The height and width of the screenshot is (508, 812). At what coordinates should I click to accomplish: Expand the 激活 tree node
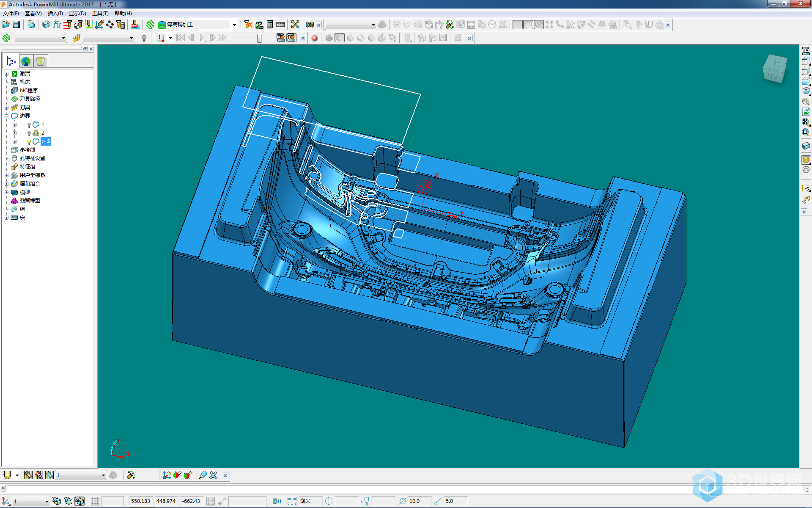pos(7,74)
